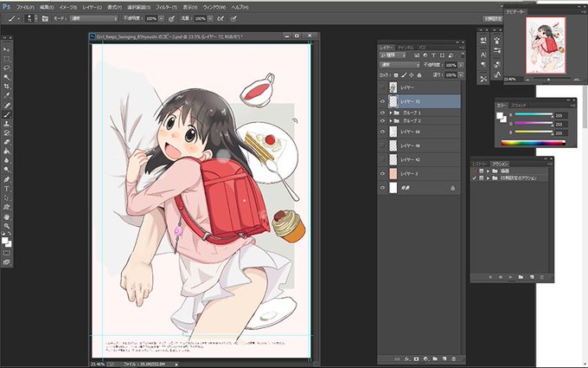Select the Path Selection tool
Image resolution: width=588 pixels, height=368 pixels.
point(6,197)
